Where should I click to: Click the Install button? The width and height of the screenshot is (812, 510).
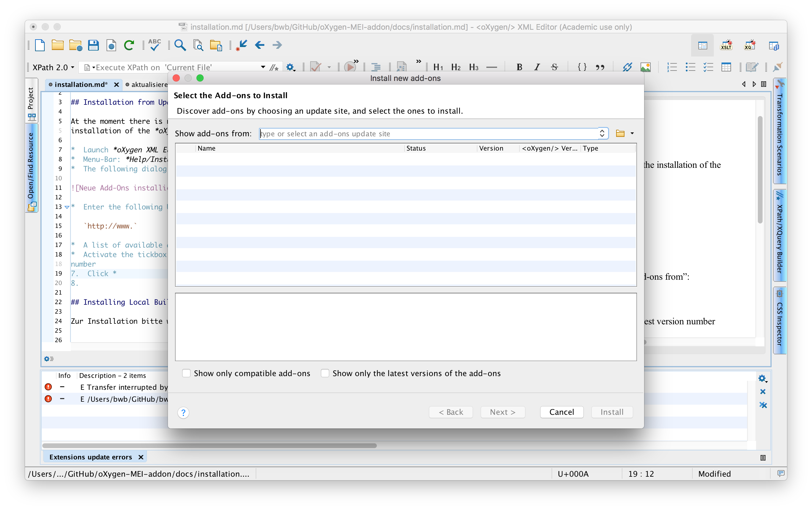pyautogui.click(x=612, y=412)
